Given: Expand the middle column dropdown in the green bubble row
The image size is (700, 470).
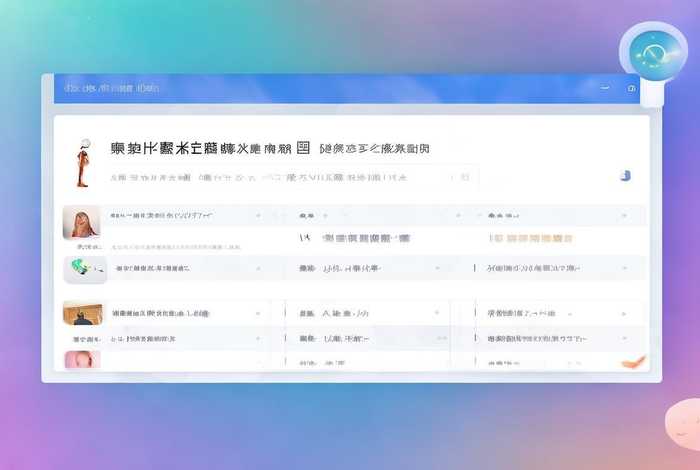Looking at the screenshot, I should (438, 268).
